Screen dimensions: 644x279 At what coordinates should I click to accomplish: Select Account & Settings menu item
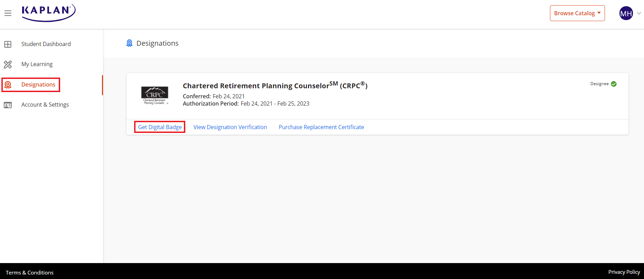[x=45, y=105]
